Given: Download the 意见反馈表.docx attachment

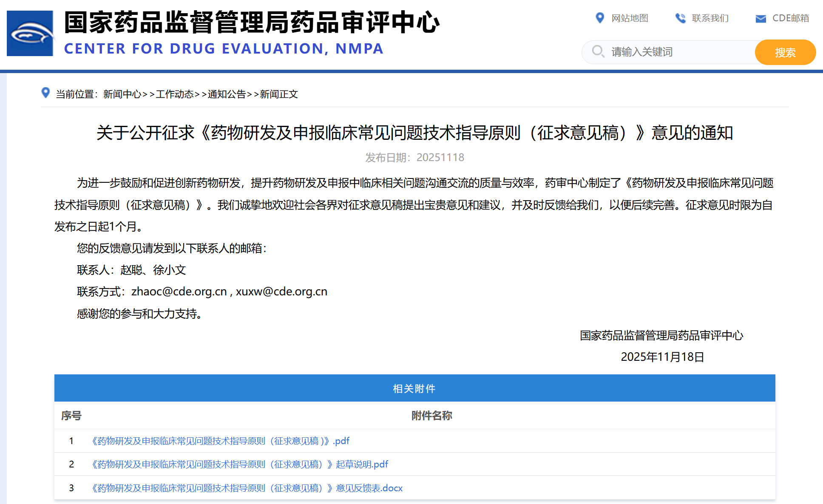Looking at the screenshot, I should [x=247, y=488].
